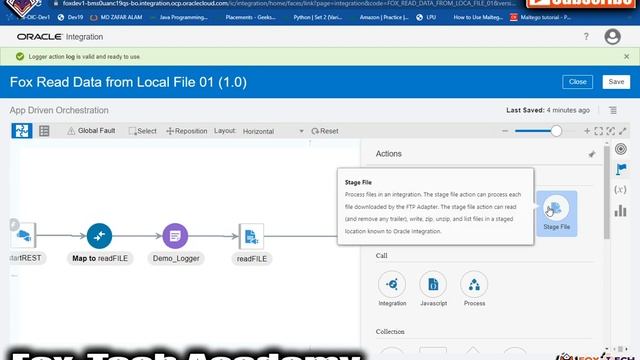Open the Maltego tutorial bookmark

pyautogui.click(x=541, y=18)
